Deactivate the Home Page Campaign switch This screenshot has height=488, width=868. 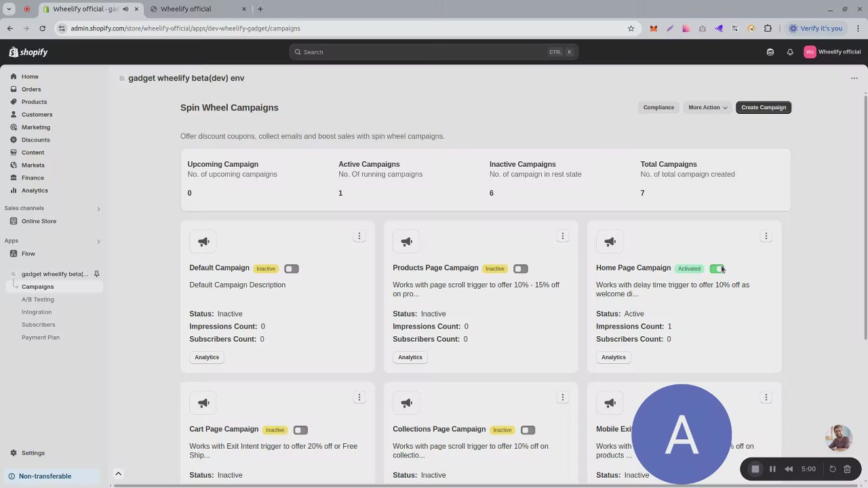click(717, 269)
